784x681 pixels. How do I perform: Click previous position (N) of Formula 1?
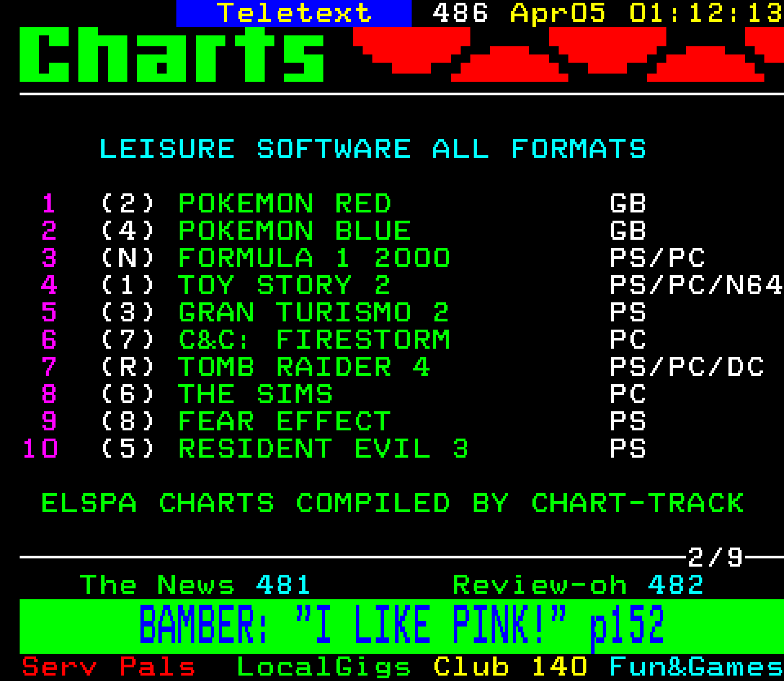coord(128,258)
